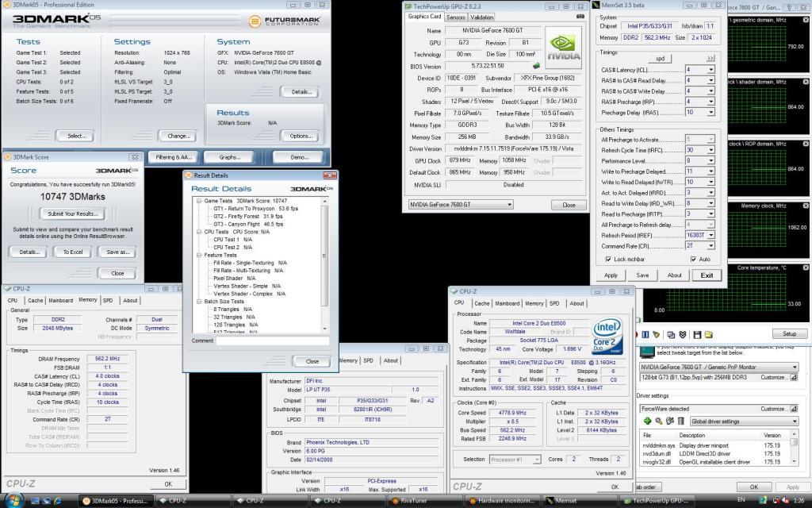Viewport: 812px width, 508px height.
Task: Click the spd button in MemSet
Action: [660, 58]
